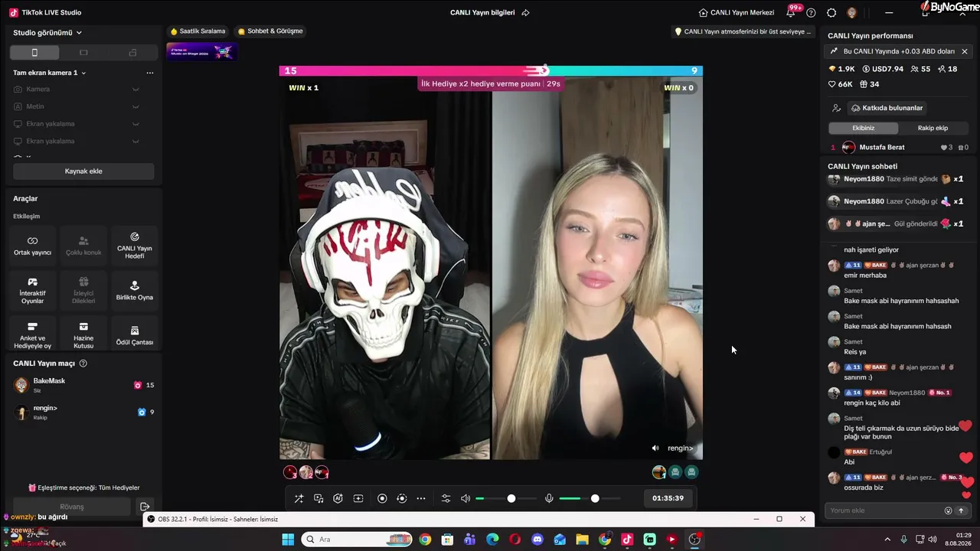Click the Katkıda bulunanlar button
Image resolution: width=980 pixels, height=551 pixels.
887,108
